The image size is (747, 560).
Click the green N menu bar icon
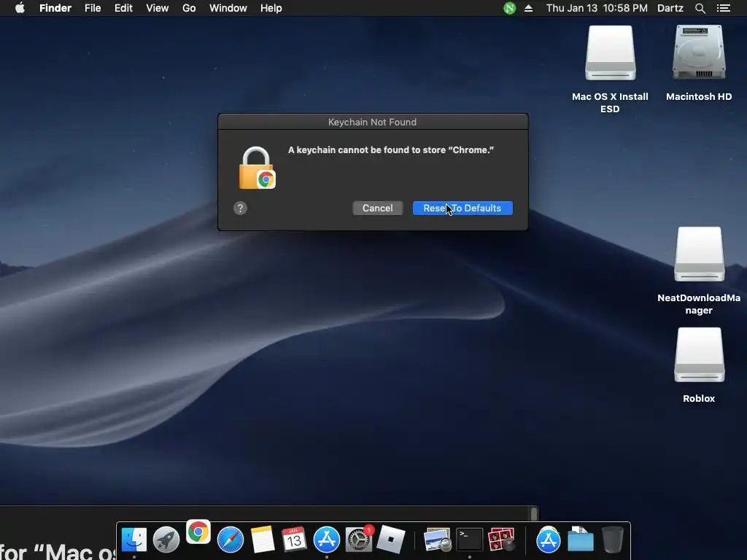click(x=509, y=8)
